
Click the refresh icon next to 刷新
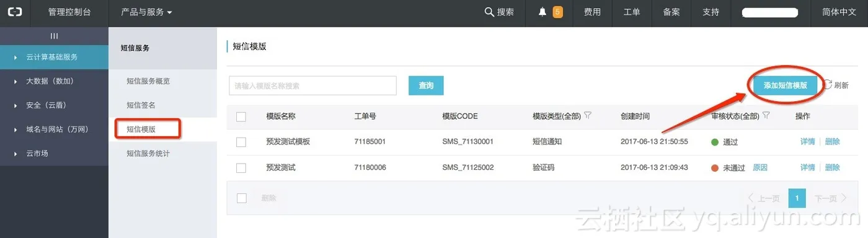tap(828, 85)
